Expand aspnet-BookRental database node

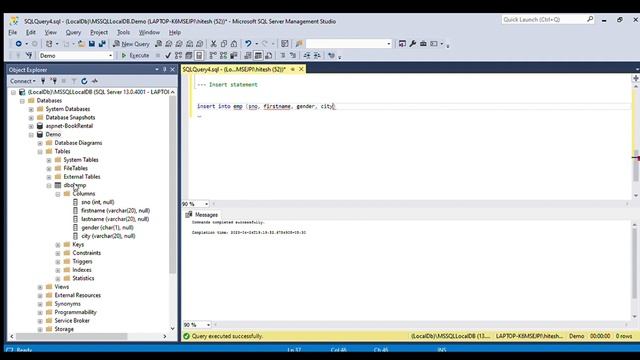click(x=31, y=126)
